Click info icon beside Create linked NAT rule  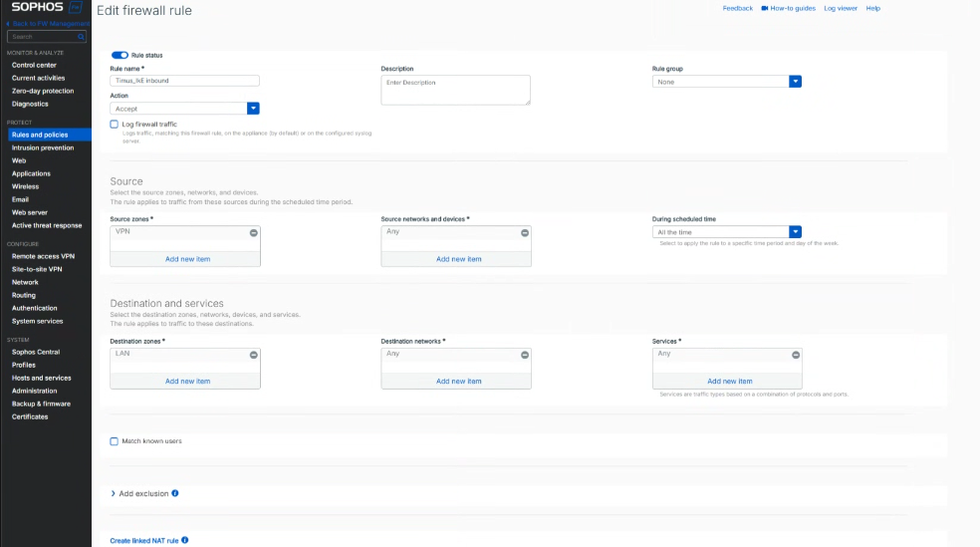(185, 540)
